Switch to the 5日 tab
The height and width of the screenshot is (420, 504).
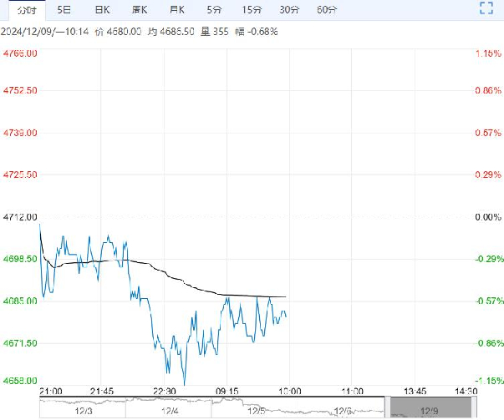(x=64, y=10)
